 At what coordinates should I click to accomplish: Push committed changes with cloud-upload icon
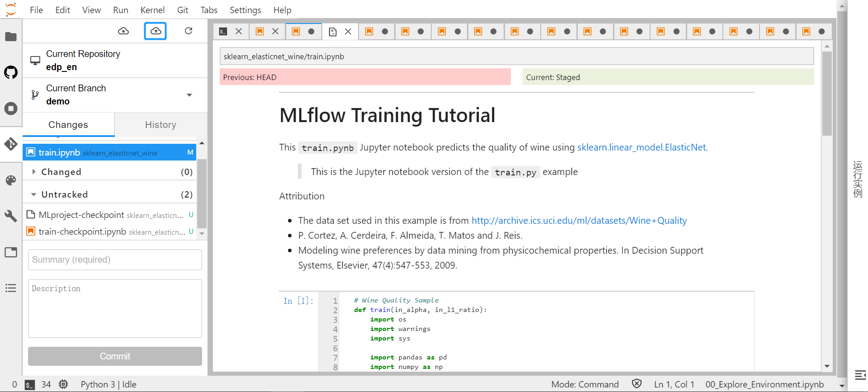[x=156, y=31]
